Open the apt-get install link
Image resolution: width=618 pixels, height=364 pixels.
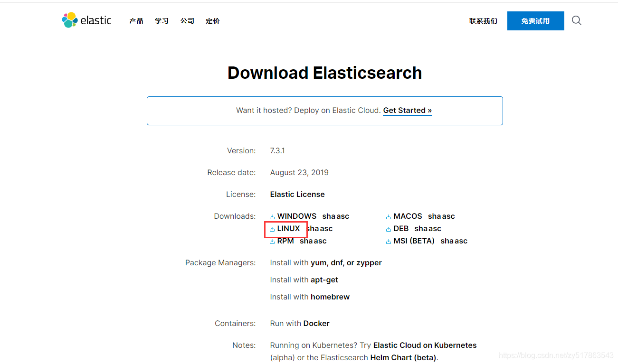(324, 280)
